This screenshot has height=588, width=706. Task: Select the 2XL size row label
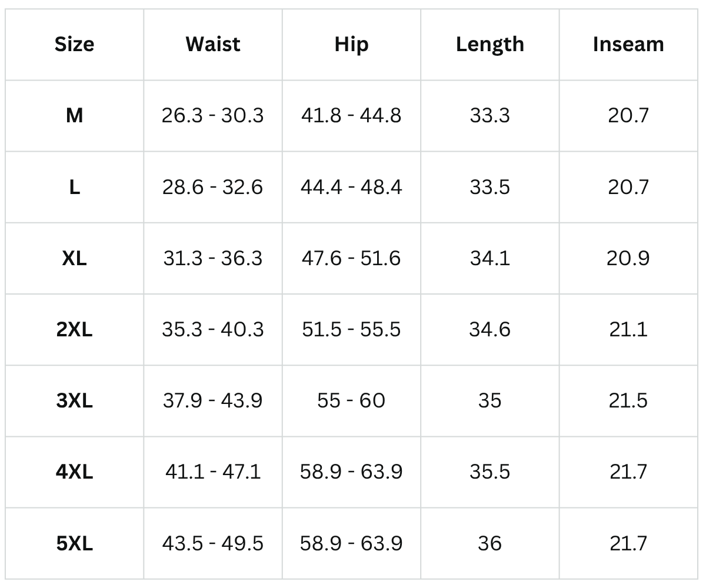click(74, 329)
